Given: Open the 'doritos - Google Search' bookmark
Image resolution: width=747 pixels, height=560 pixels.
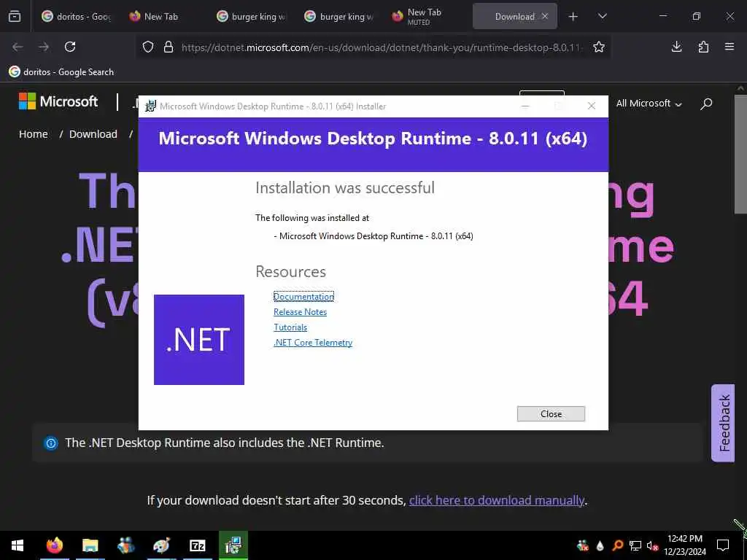Looking at the screenshot, I should pyautogui.click(x=61, y=72).
